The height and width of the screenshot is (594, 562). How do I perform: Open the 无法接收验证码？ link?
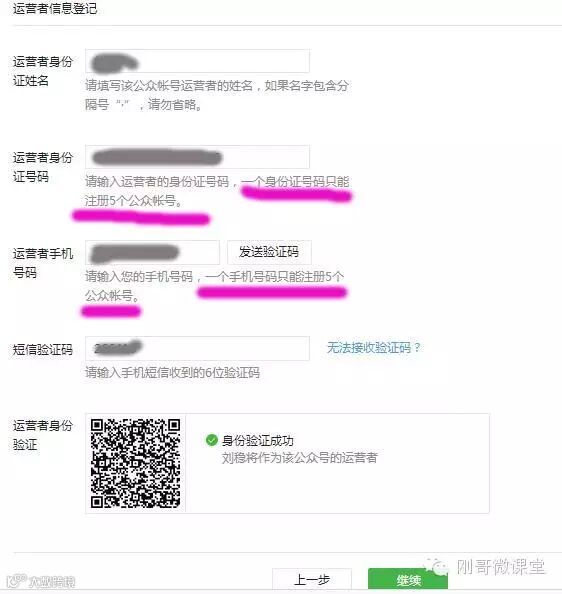[373, 347]
